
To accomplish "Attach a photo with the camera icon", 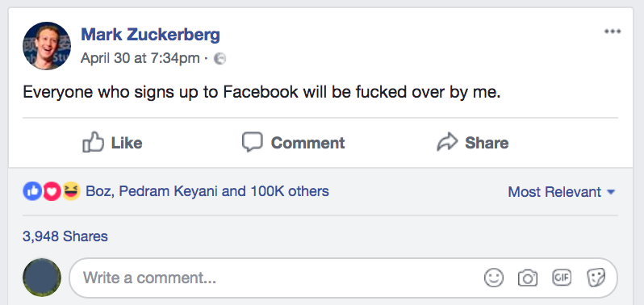I will tap(527, 278).
